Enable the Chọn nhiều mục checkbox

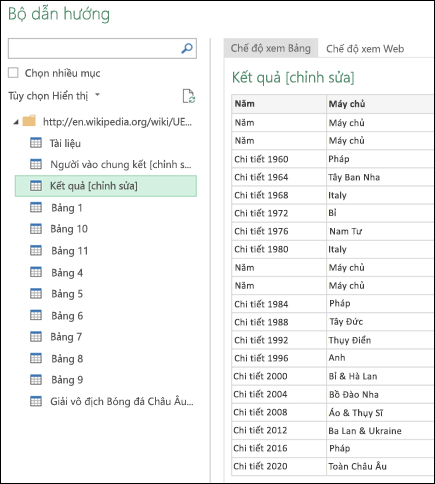[x=13, y=73]
